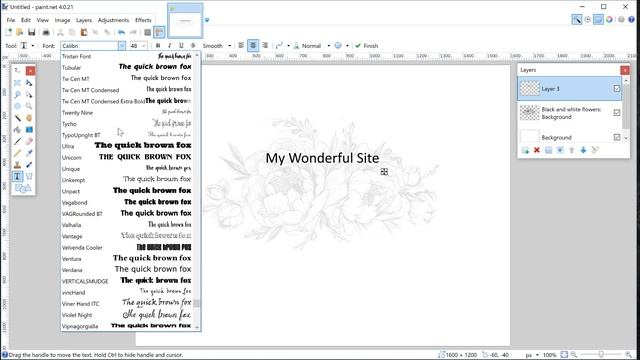Select the Pan hand tool
The image size is (640, 360).
pyautogui.click(x=29, y=118)
